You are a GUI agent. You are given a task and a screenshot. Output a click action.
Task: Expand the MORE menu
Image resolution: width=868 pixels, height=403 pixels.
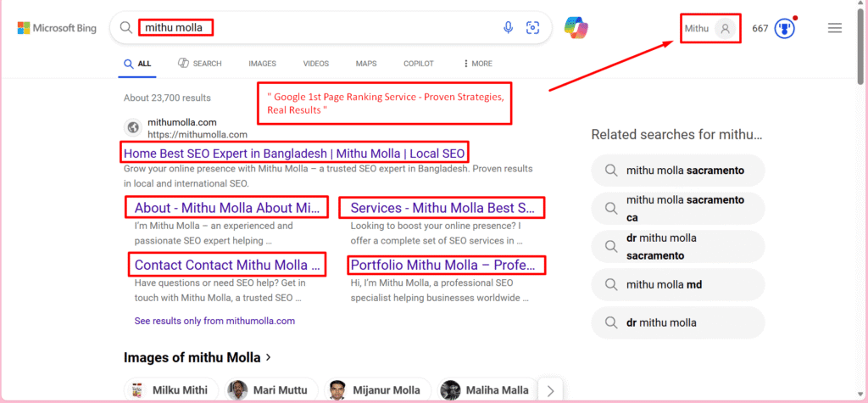pos(477,64)
